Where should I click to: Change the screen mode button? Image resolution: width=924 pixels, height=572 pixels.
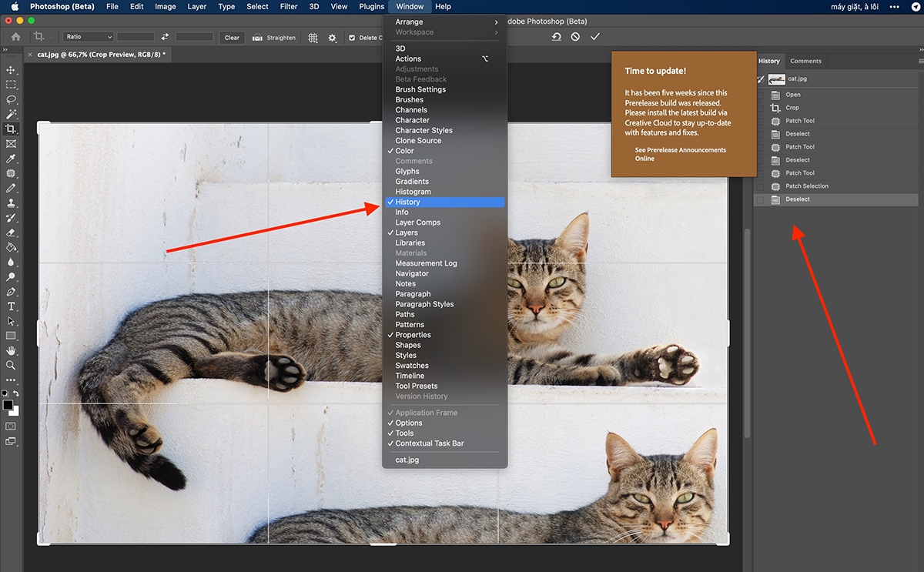tap(11, 441)
